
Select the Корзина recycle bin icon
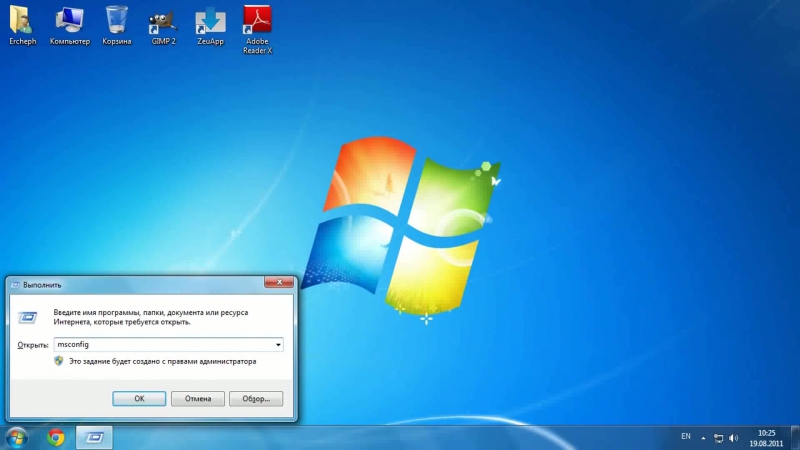116,26
